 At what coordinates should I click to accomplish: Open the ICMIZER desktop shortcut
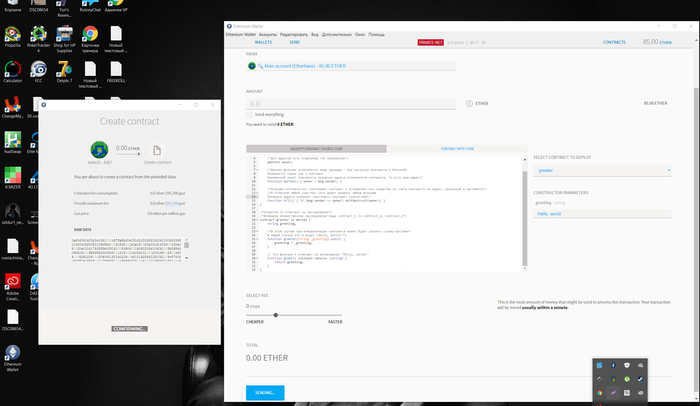(12, 178)
